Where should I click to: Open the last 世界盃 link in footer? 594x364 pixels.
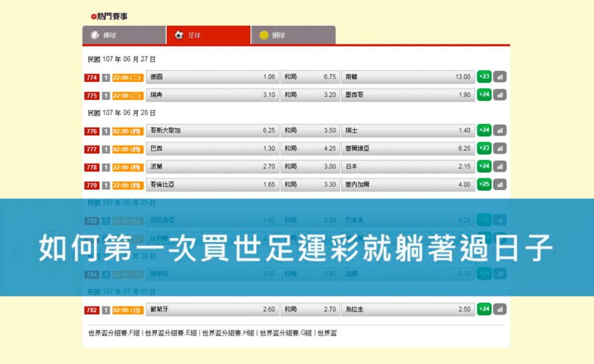[x=327, y=333]
